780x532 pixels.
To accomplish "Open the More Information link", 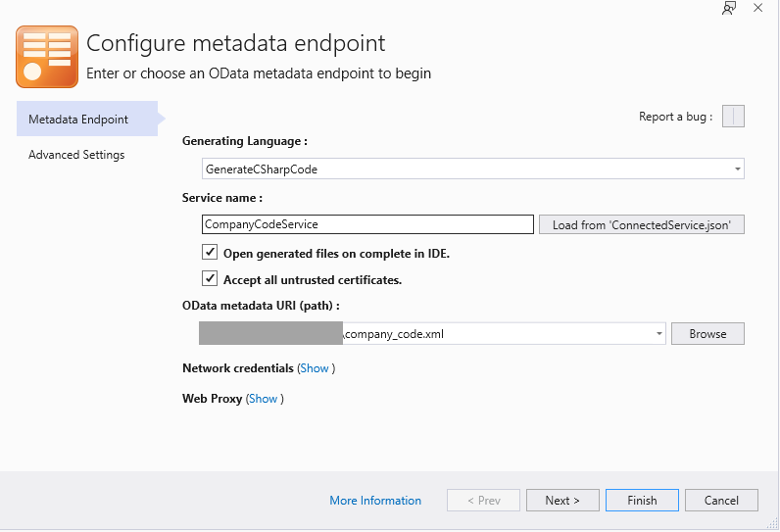I will coord(375,501).
